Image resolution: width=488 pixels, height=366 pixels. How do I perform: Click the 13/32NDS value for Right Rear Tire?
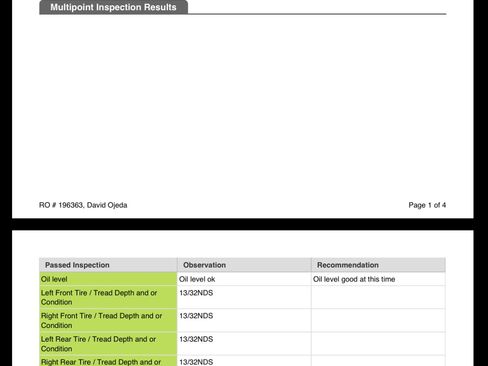point(196,362)
